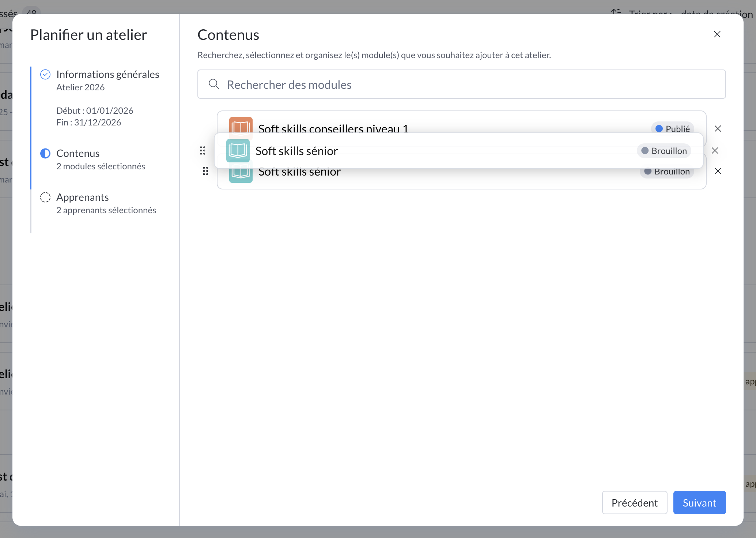Click the Brouillon badge on the lifted card
The image size is (756, 538).
664,151
